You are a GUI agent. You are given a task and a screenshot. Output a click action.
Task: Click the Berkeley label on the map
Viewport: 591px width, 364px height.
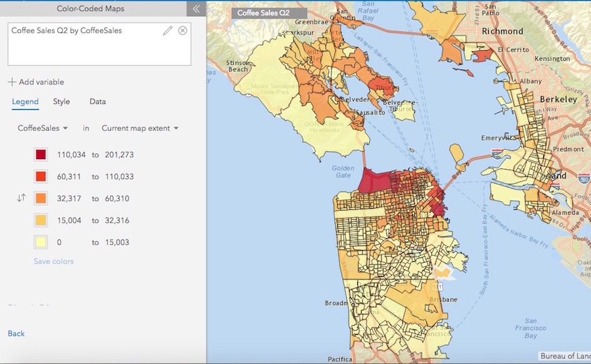[x=558, y=100]
